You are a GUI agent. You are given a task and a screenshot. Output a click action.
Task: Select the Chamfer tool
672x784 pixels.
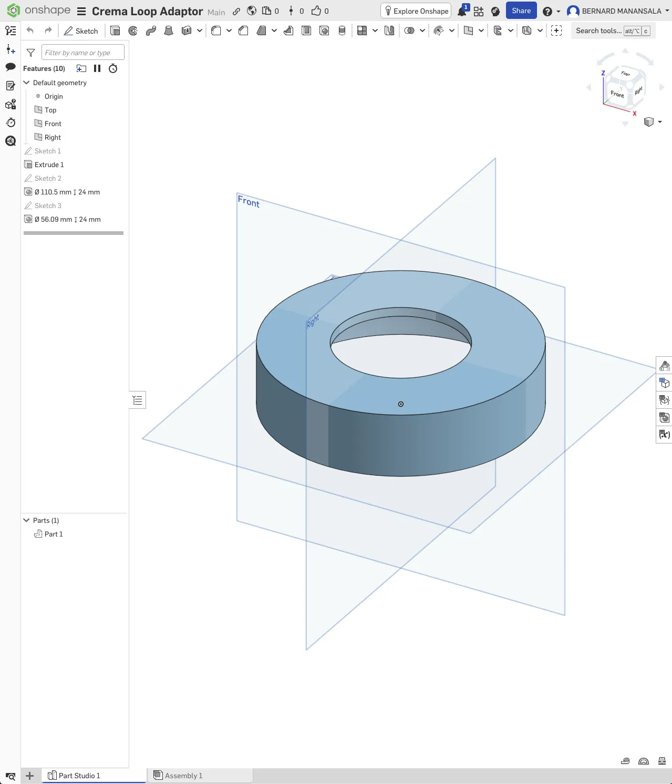pos(243,31)
